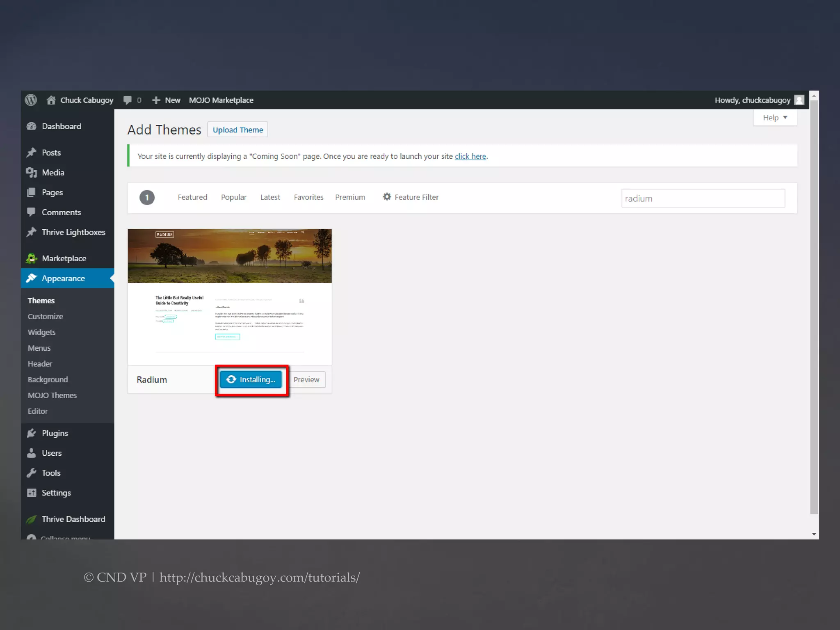This screenshot has height=630, width=840.
Task: Open the Editor submenu item
Action: click(x=38, y=411)
